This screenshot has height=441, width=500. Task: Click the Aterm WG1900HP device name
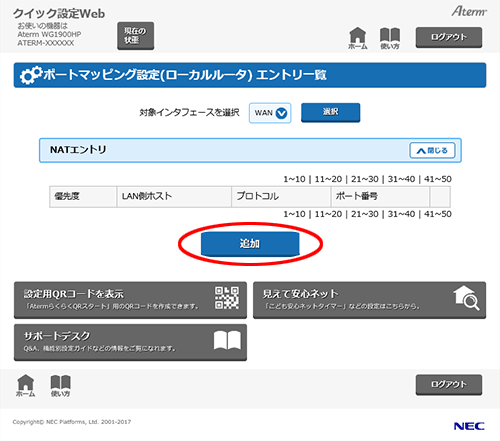pos(49,34)
